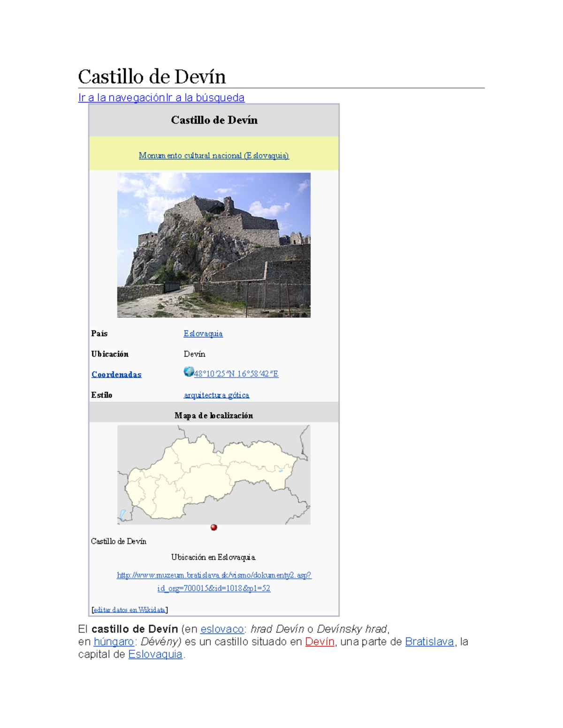Screen dimensions: 563x728
Task: Open the Eslovaquia link in the closing sentence
Action: coord(155,654)
